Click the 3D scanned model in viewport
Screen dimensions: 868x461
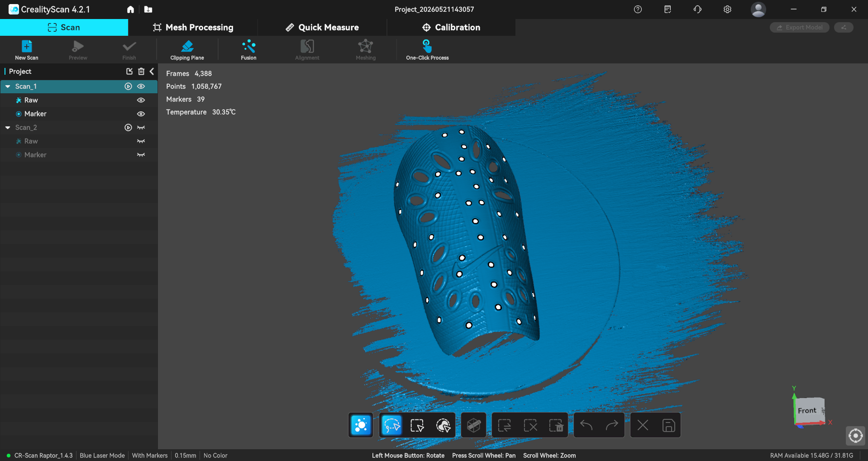coord(466,240)
